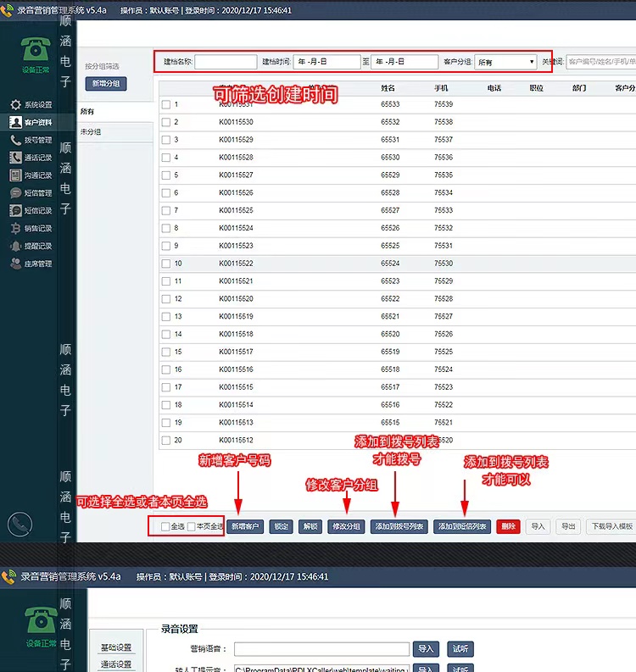
Task: Click 导入 button next to 营销语音 field
Action: click(x=426, y=649)
